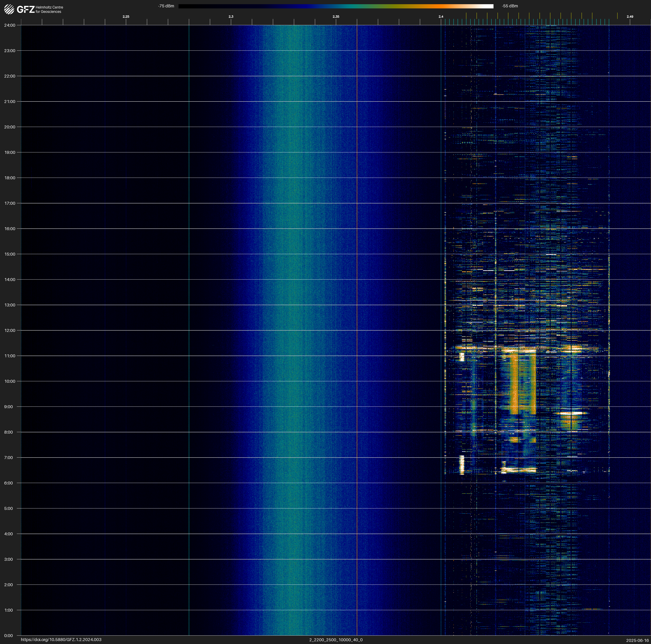Click the GFZ striped globe logo
The width and height of the screenshot is (651, 644).
[9, 9]
